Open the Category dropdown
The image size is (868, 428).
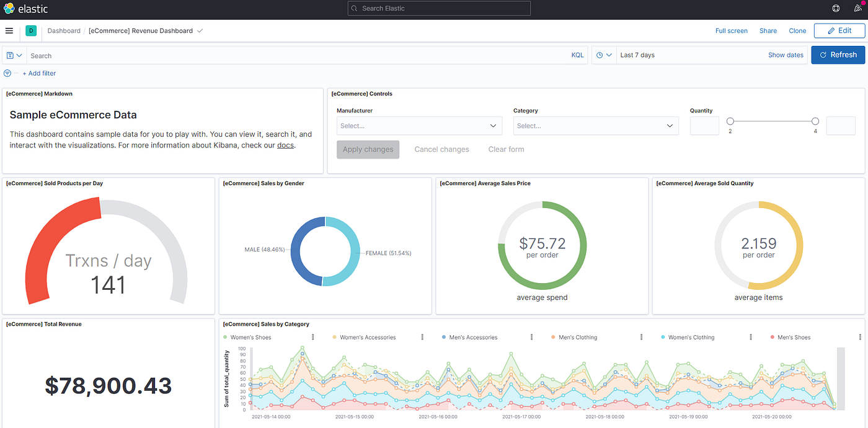pos(596,126)
